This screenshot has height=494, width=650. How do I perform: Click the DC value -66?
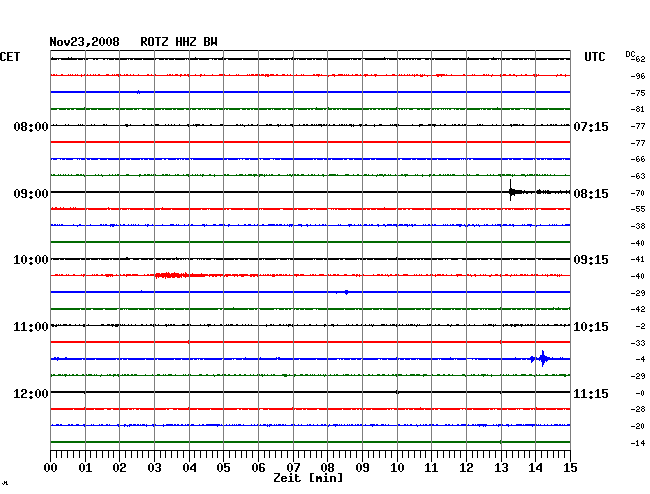tap(638, 159)
